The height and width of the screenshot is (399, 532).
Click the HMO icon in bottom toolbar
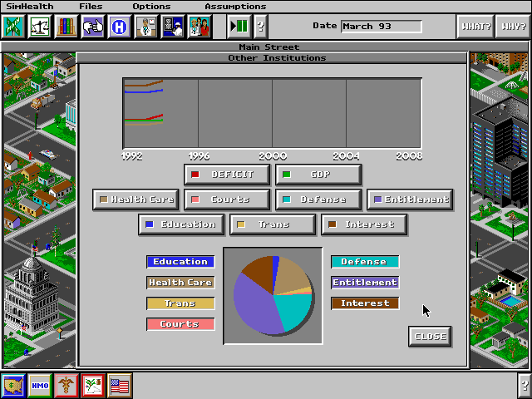point(40,385)
